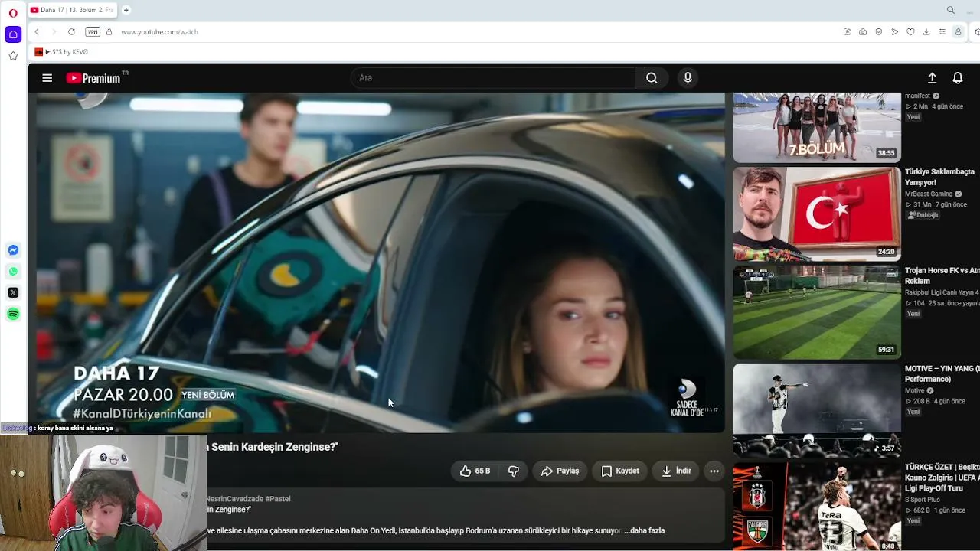Click the address bar URL www.youtube.com/watch
Screen dimensions: 980x551
coord(159,32)
